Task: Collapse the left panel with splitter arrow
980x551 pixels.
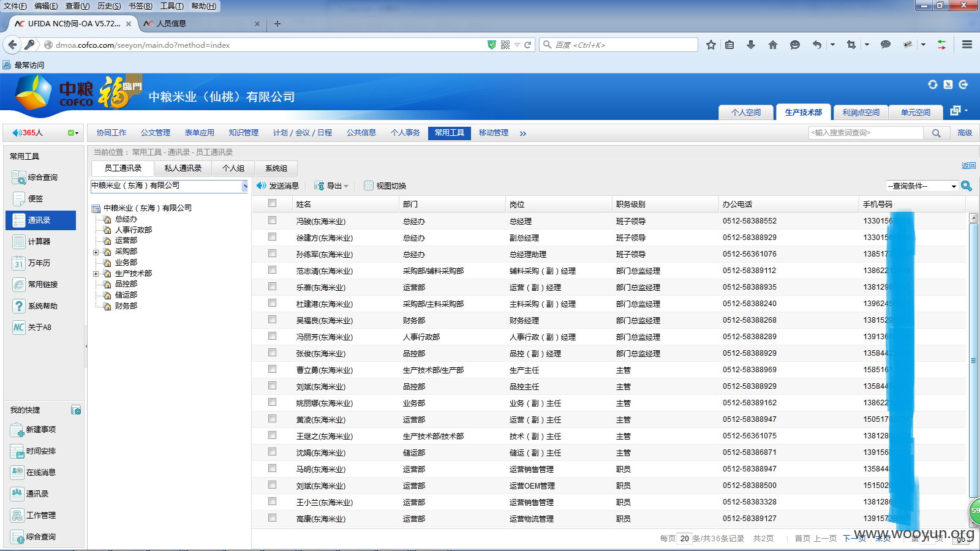Action: click(86, 347)
